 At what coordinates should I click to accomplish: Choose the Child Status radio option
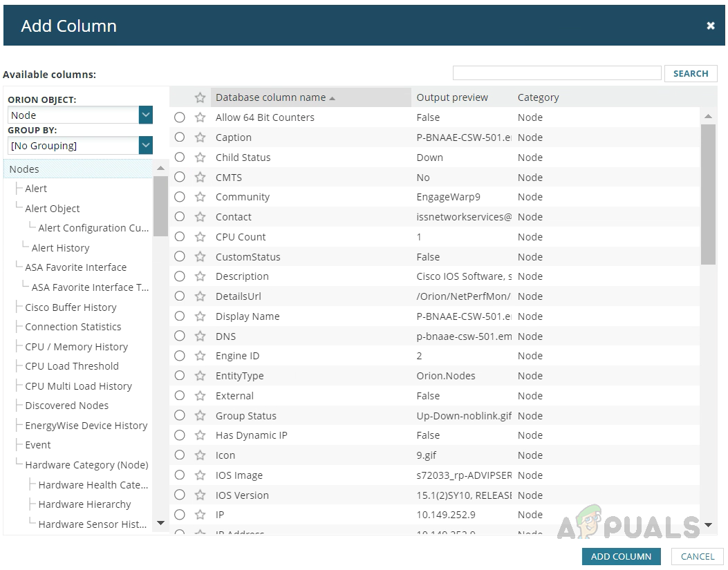(x=180, y=158)
